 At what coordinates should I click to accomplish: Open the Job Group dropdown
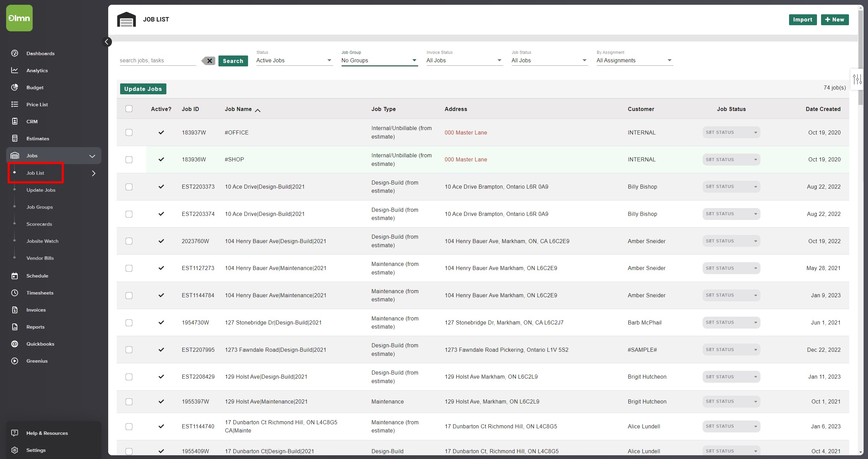(x=379, y=60)
